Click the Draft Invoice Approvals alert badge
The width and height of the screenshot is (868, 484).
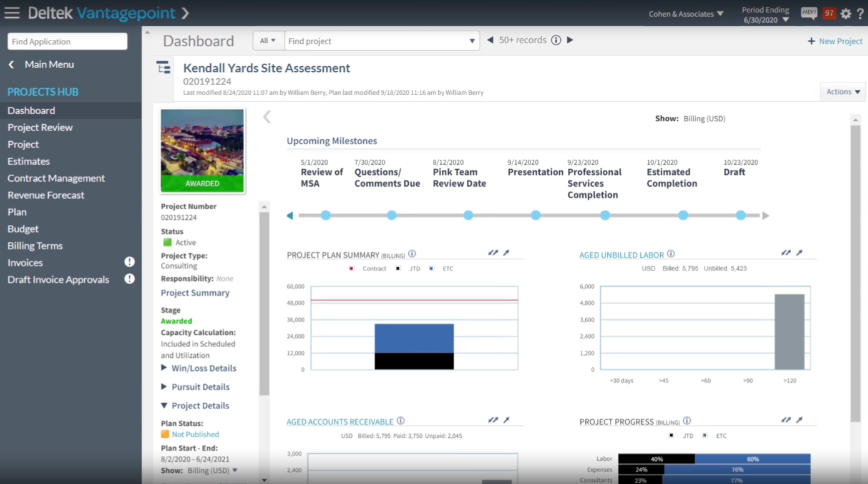[x=129, y=279]
